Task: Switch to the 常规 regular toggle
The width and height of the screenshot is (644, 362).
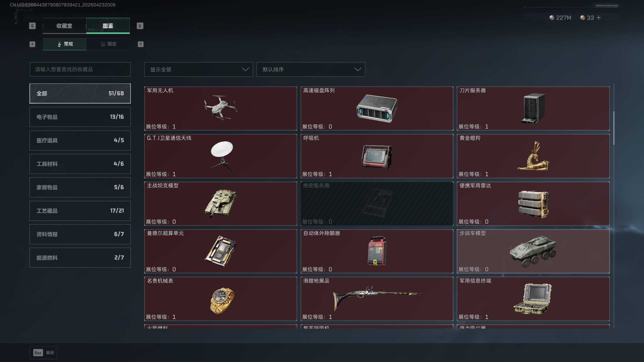Action: [65, 44]
